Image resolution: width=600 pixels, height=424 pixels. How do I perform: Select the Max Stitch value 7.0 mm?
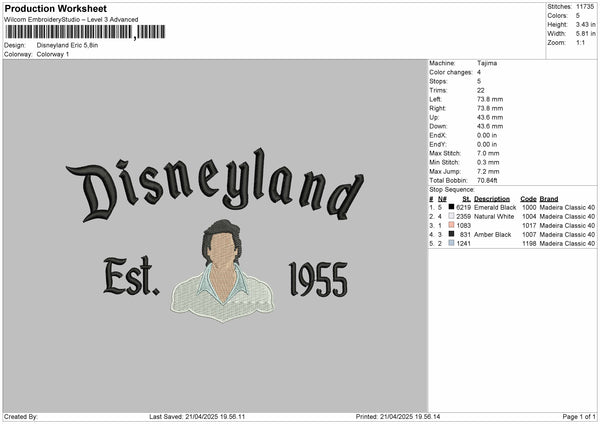488,153
